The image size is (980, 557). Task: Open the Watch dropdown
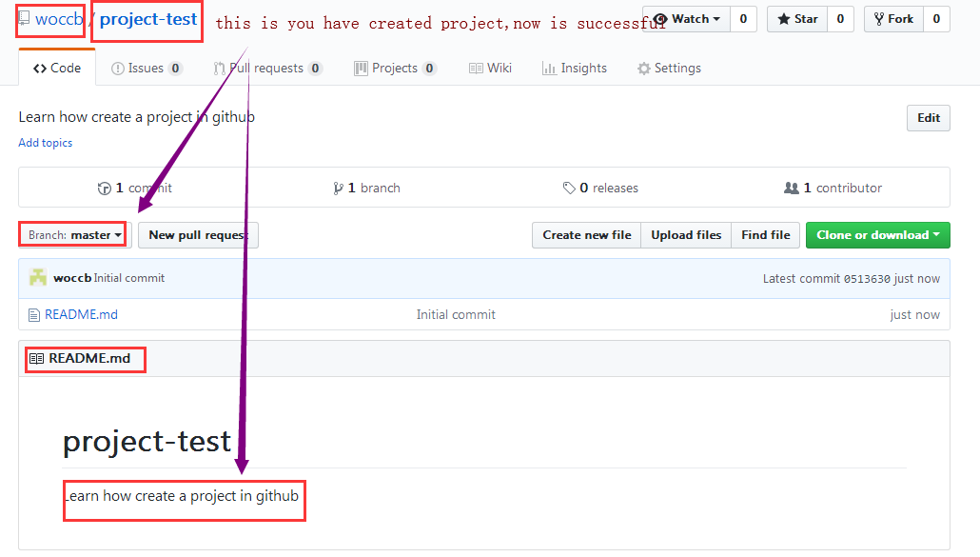686,19
